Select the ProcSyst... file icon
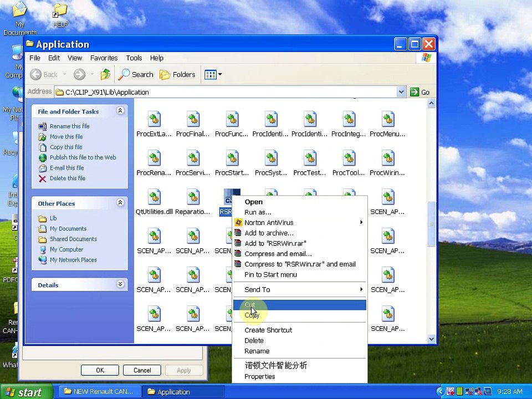The height and width of the screenshot is (399, 532). click(271, 158)
